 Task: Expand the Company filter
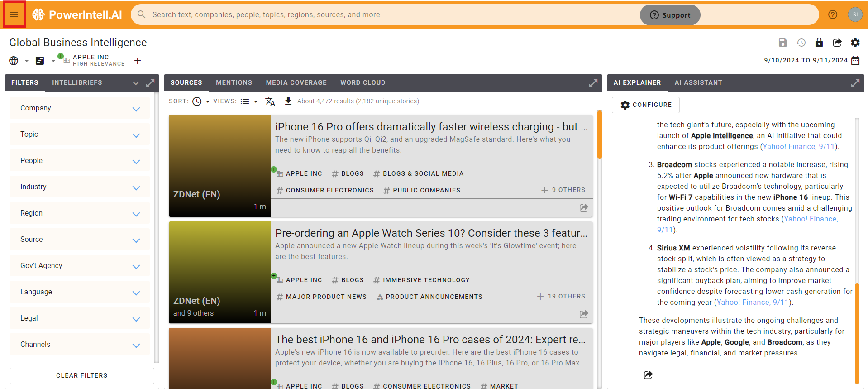(x=80, y=108)
